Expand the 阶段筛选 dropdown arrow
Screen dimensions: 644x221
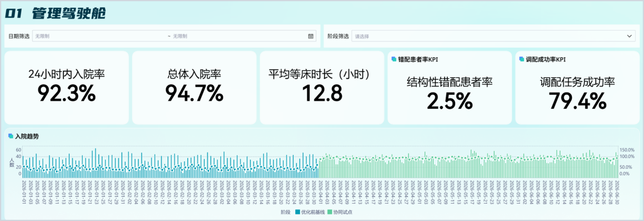630,36
